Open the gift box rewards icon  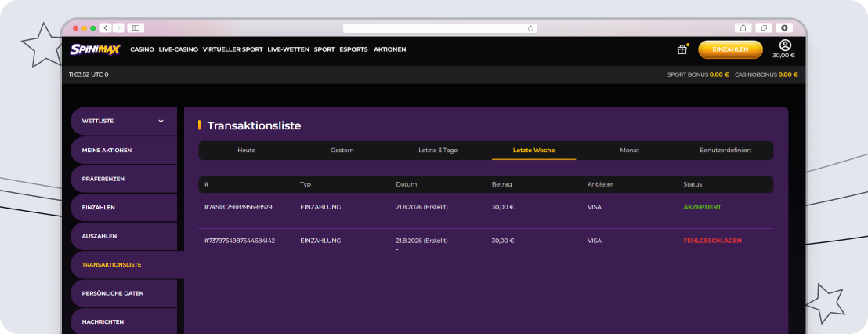(x=682, y=49)
